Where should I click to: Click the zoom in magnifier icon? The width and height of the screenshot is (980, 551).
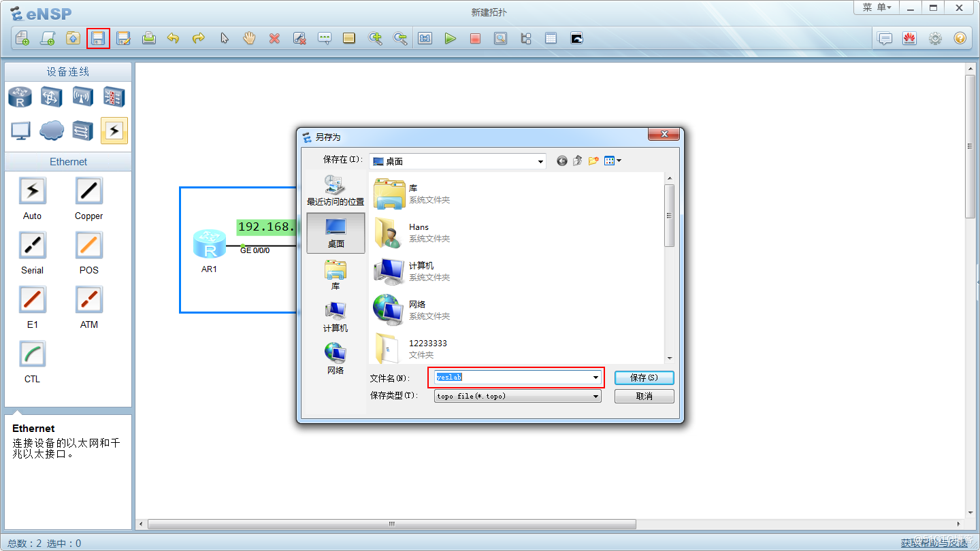(375, 38)
